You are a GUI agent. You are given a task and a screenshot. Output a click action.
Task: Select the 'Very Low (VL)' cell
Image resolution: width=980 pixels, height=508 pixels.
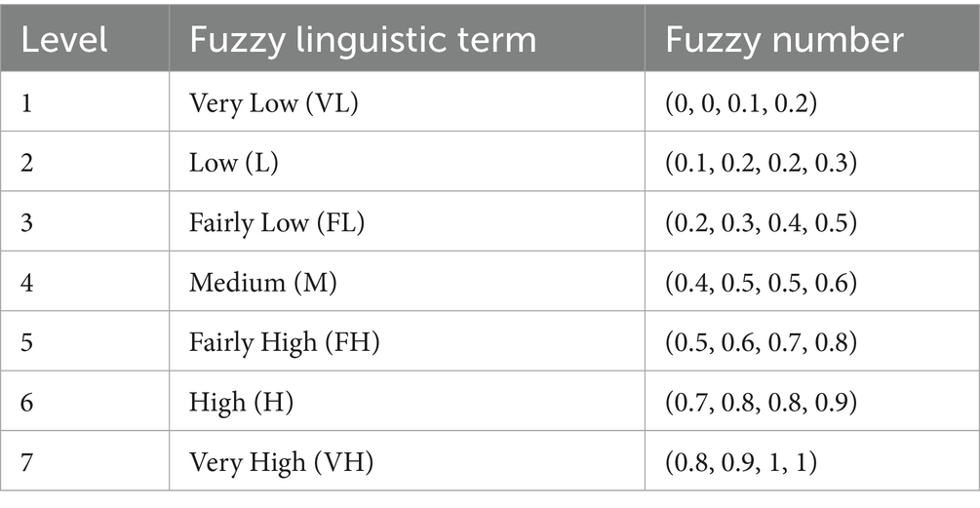tap(274, 102)
